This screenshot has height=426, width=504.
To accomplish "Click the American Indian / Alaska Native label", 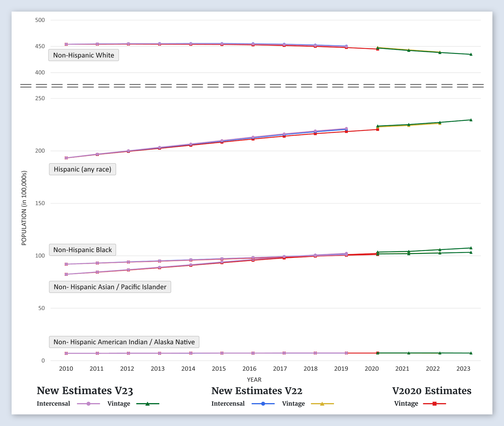I will [124, 342].
